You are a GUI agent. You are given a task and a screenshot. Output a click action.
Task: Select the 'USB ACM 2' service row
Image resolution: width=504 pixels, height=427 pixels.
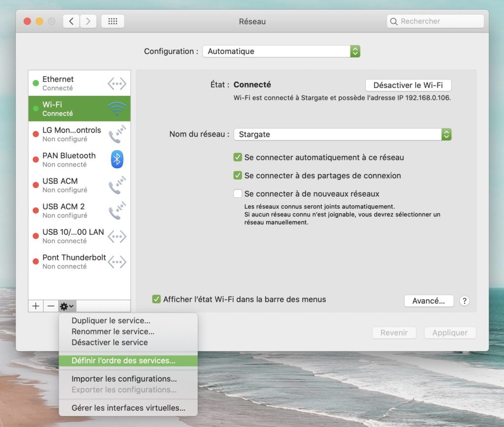point(79,211)
